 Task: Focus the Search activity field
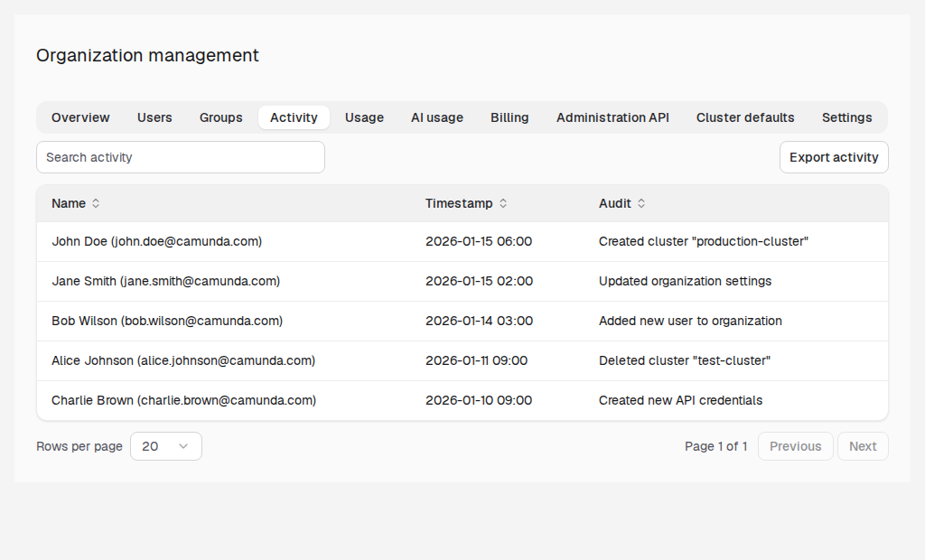pyautogui.click(x=181, y=157)
